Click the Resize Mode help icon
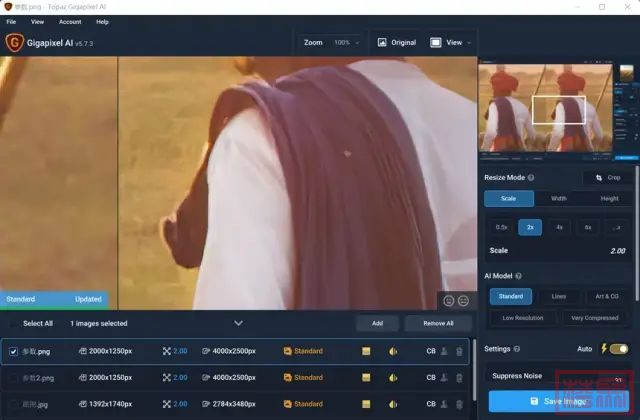The width and height of the screenshot is (640, 420). tap(531, 178)
